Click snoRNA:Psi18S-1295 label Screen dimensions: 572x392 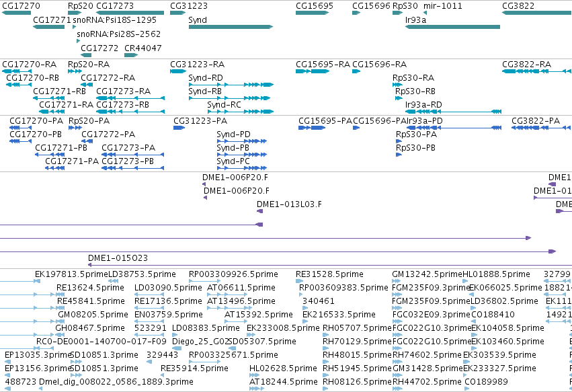pyautogui.click(x=114, y=19)
